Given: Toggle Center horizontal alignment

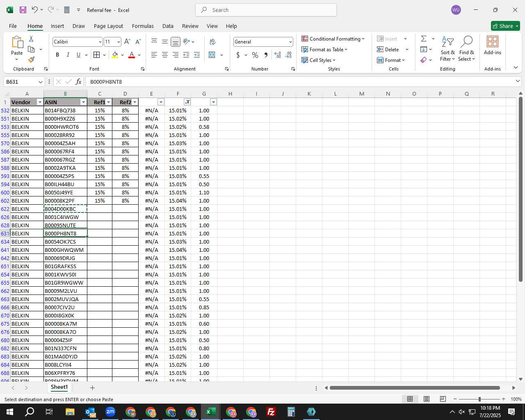Looking at the screenshot, I should tap(165, 55).
